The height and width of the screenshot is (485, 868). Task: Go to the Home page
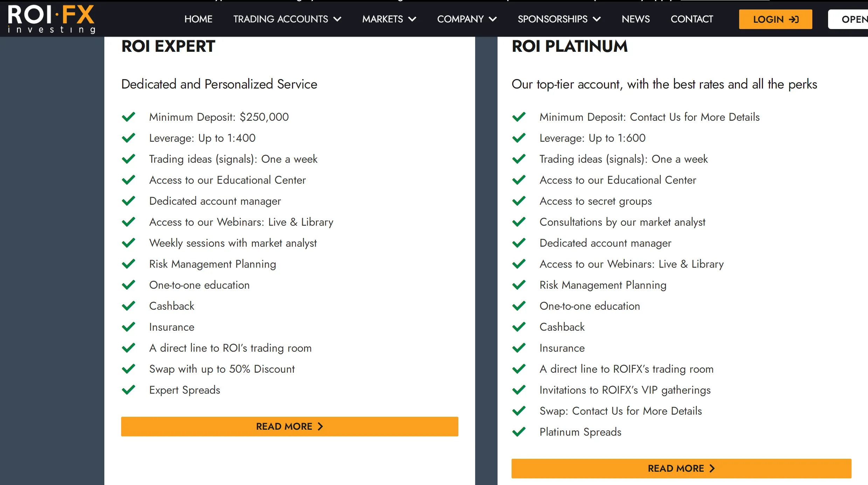coord(199,19)
